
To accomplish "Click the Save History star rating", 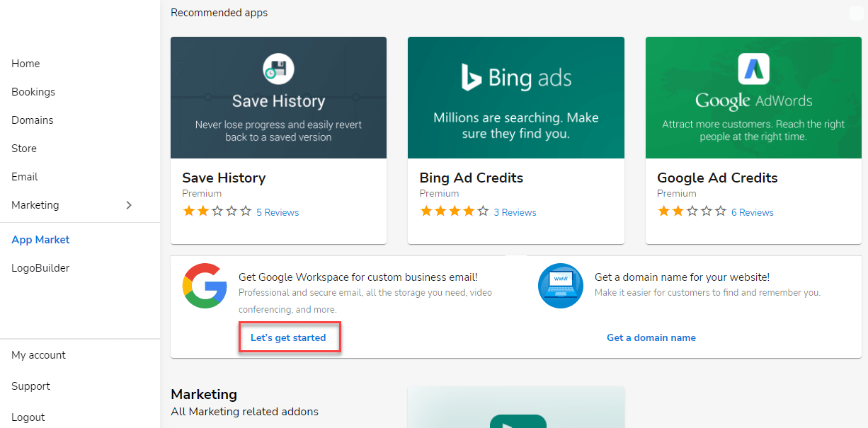I will 217,212.
